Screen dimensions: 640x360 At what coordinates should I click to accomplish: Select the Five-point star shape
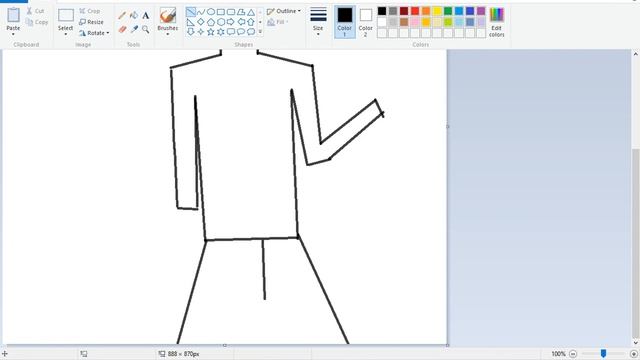pos(211,31)
